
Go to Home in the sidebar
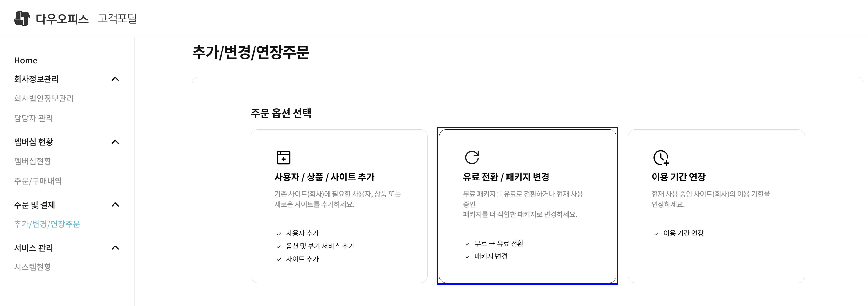(x=26, y=60)
